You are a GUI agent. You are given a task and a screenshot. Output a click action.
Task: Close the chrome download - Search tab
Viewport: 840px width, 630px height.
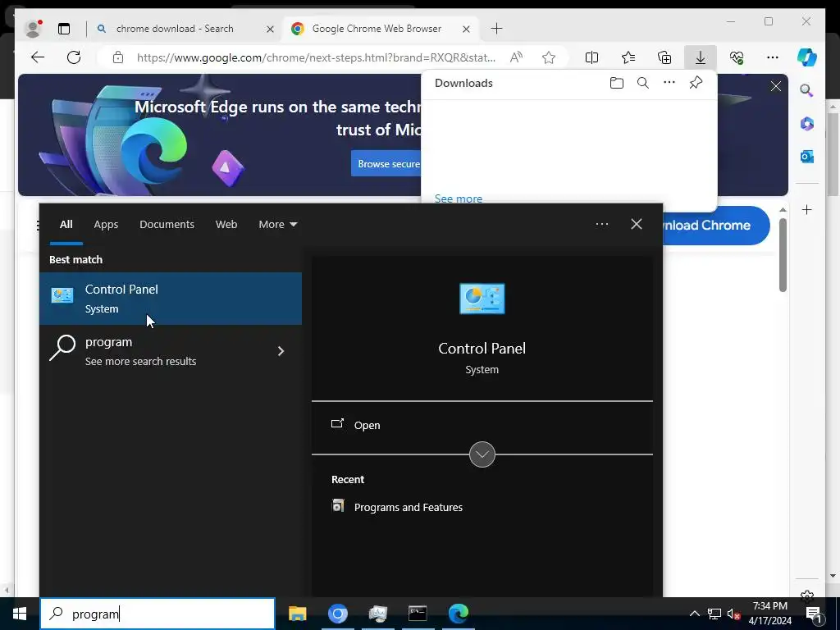(270, 29)
